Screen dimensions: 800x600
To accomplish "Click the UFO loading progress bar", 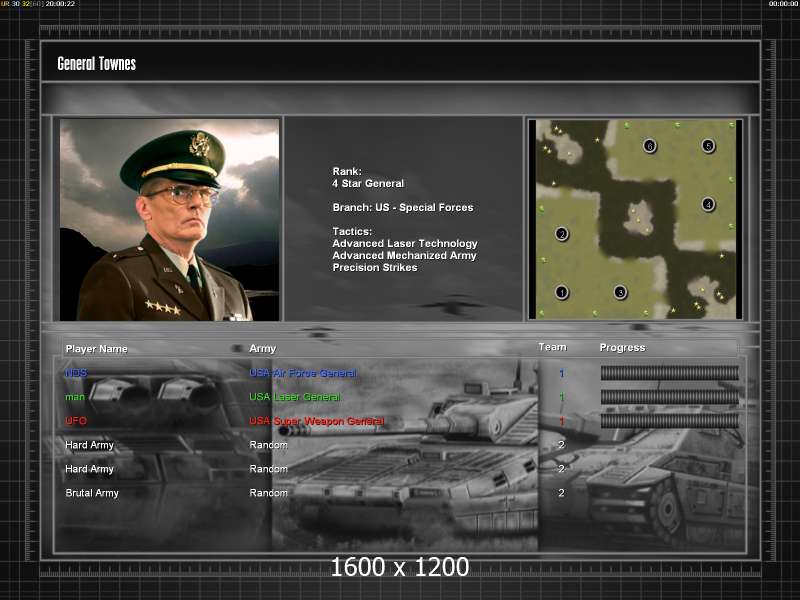I will (x=669, y=421).
